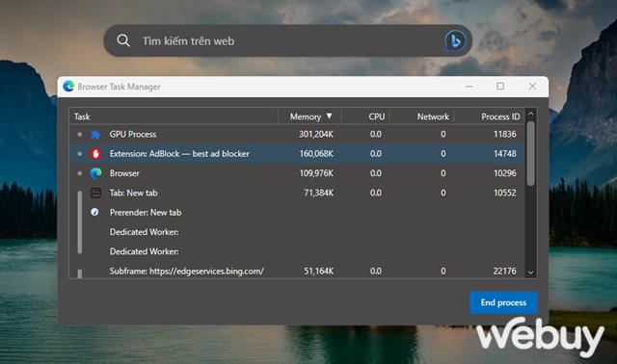Open Bing chat icon in search bar

tap(455, 40)
